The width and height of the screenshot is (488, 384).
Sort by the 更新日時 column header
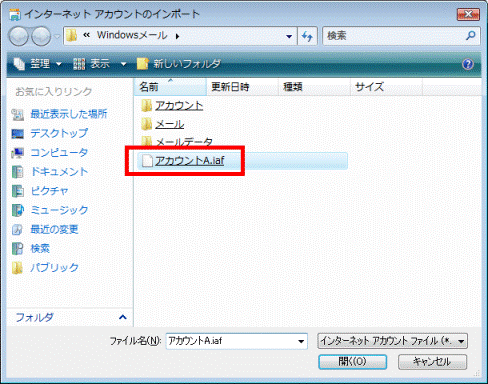coord(242,87)
